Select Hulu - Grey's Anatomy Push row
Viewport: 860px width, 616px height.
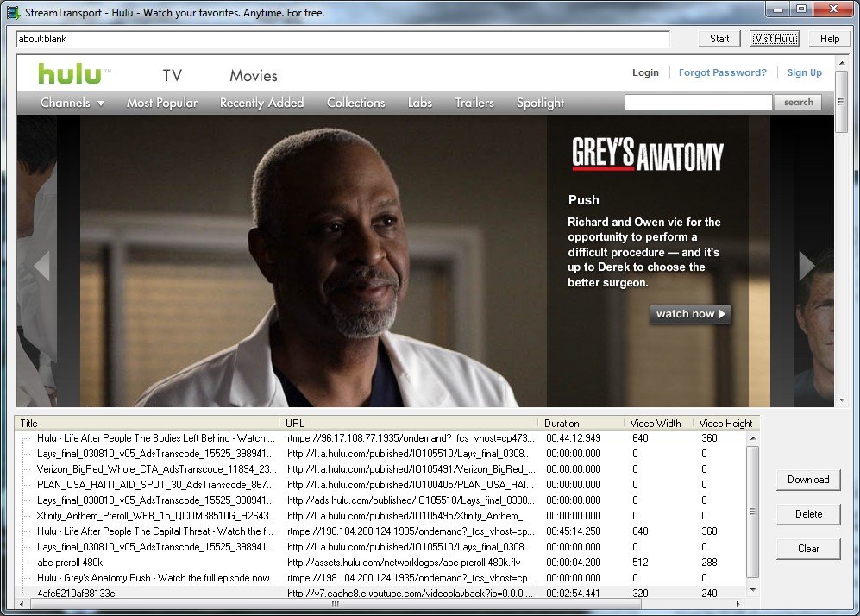tap(380, 577)
